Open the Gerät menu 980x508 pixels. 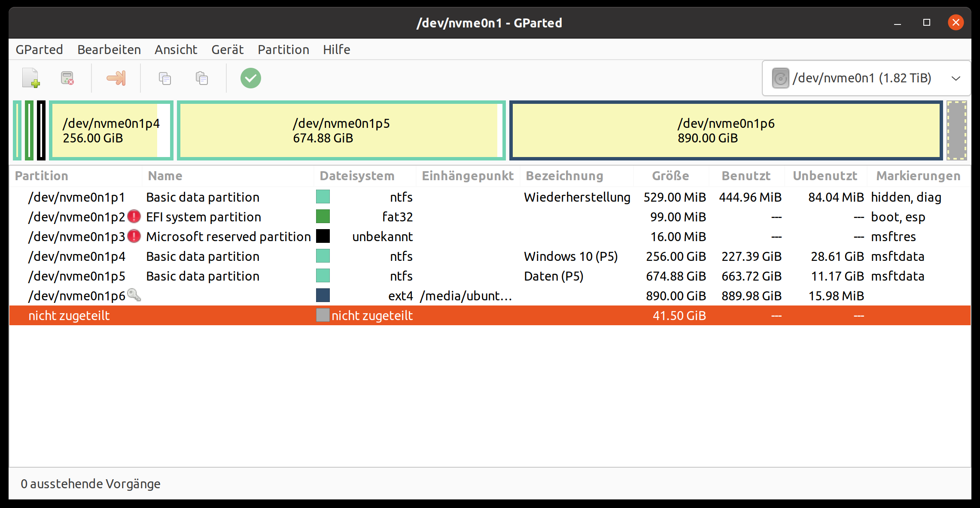(227, 50)
